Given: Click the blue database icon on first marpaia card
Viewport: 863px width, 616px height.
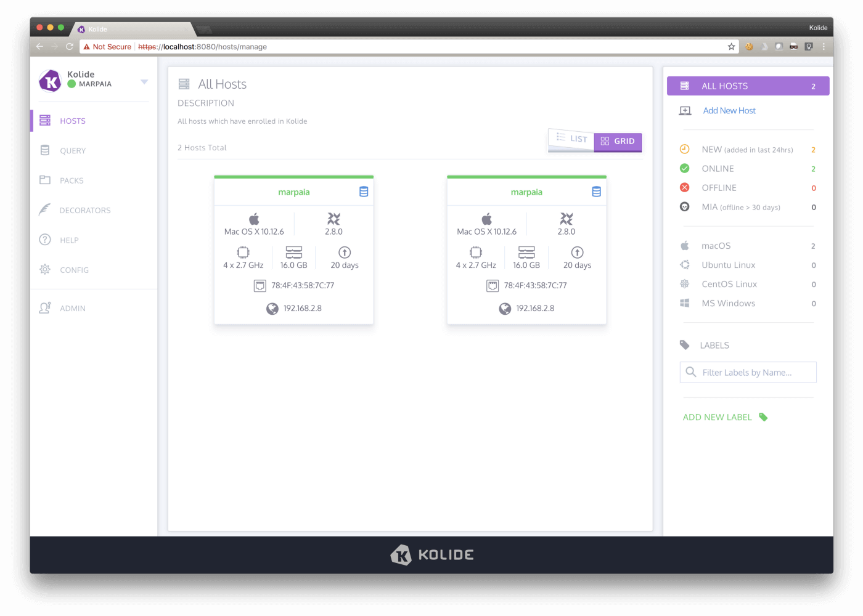Looking at the screenshot, I should coord(364,192).
